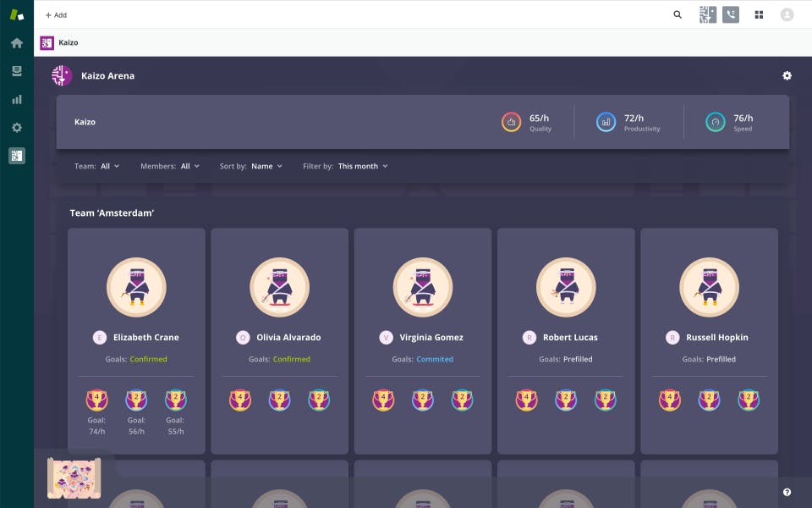Viewport: 812px width, 508px height.
Task: Open the help question mark icon
Action: tap(787, 493)
